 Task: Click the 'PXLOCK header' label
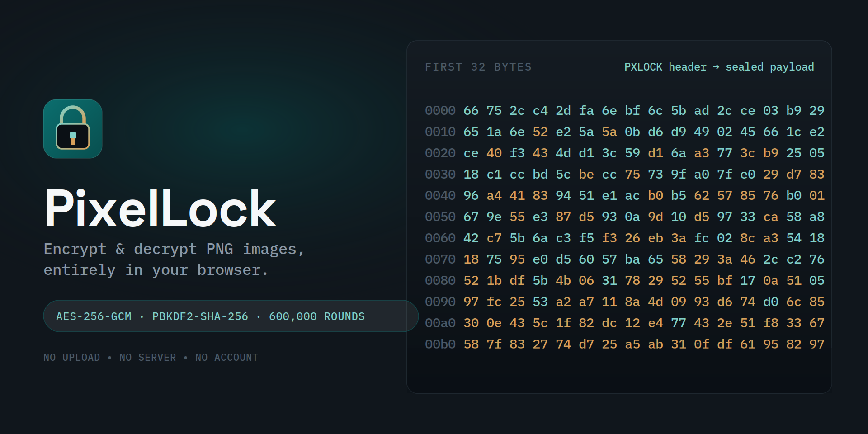pyautogui.click(x=665, y=67)
